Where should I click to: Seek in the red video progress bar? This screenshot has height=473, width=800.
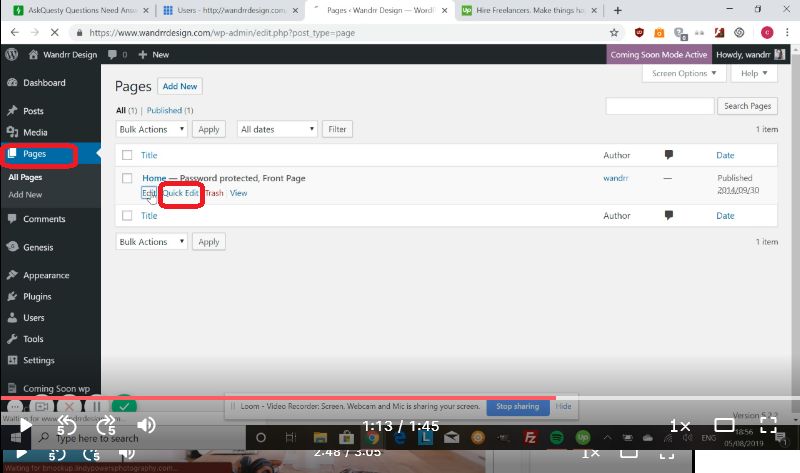(400, 397)
